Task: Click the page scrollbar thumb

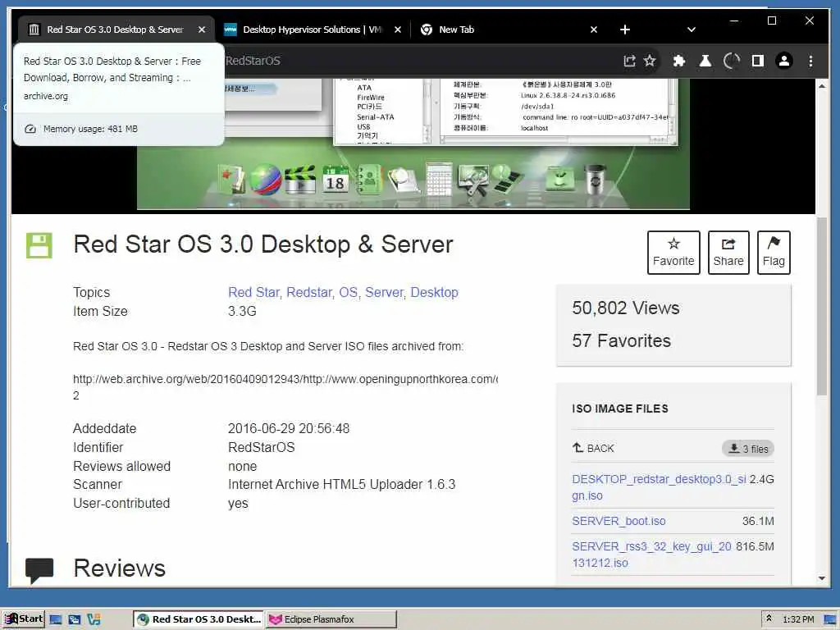Action: coord(822,305)
